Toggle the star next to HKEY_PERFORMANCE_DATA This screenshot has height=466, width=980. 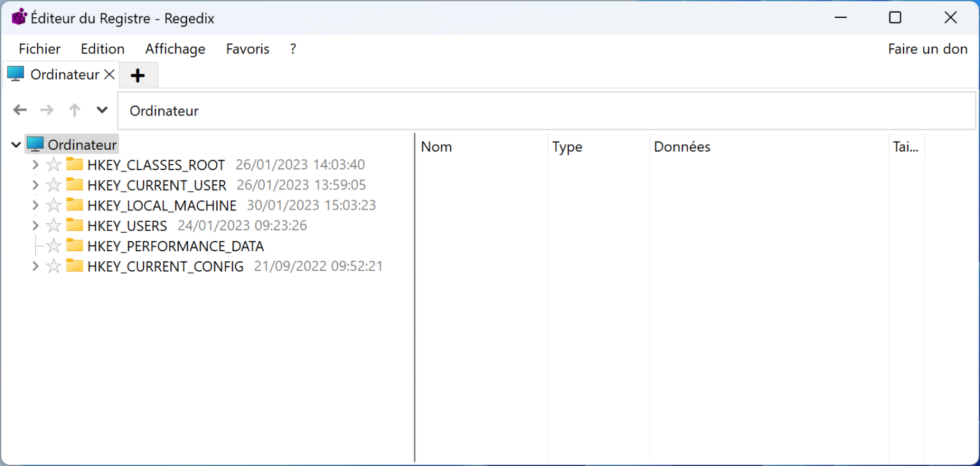tap(54, 245)
